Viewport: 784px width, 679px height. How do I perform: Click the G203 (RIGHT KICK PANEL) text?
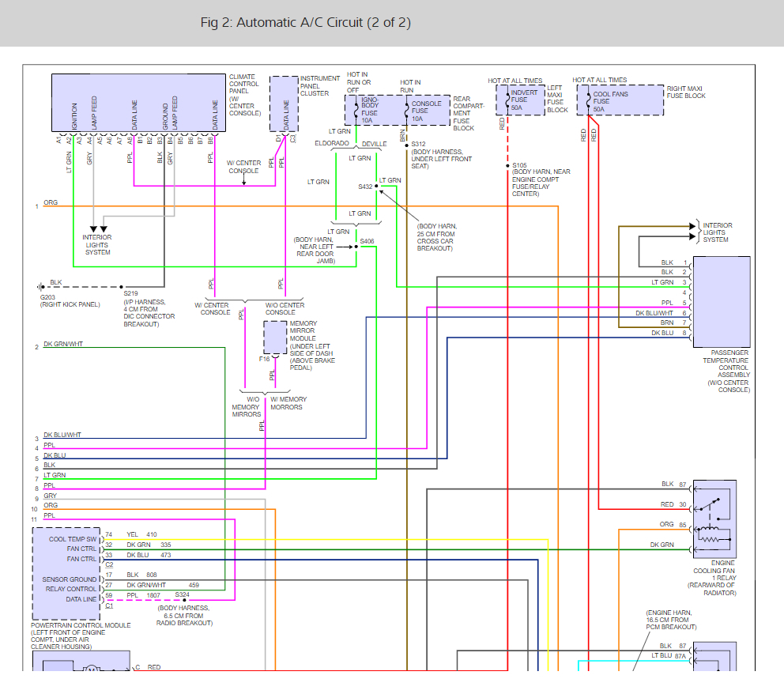point(70,301)
